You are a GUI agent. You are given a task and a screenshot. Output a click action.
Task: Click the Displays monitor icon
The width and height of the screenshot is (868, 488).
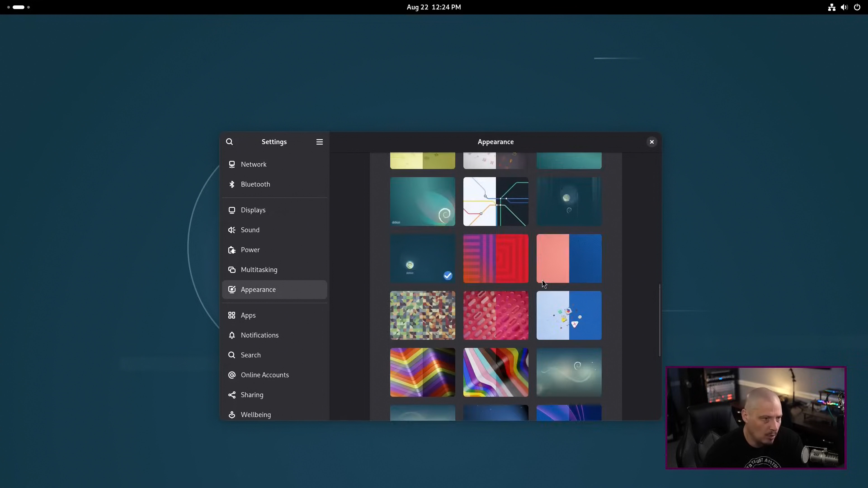[232, 210]
